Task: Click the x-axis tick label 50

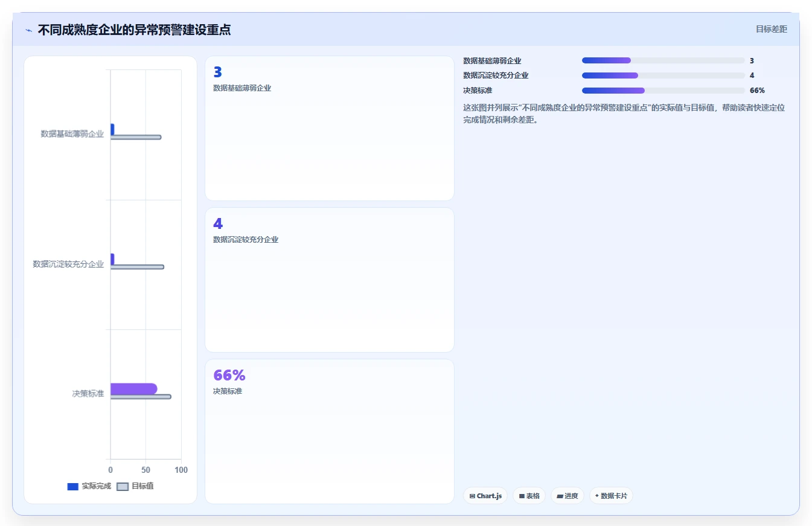Action: (x=146, y=470)
